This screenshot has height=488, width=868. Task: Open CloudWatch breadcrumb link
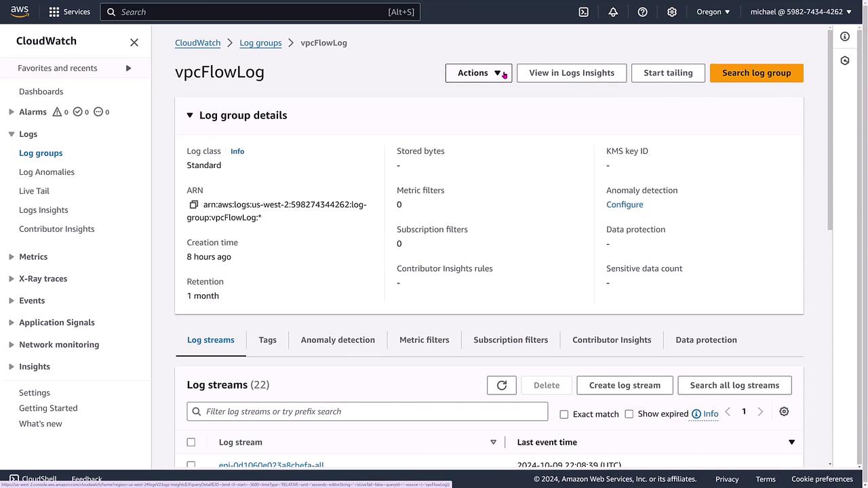(x=197, y=42)
